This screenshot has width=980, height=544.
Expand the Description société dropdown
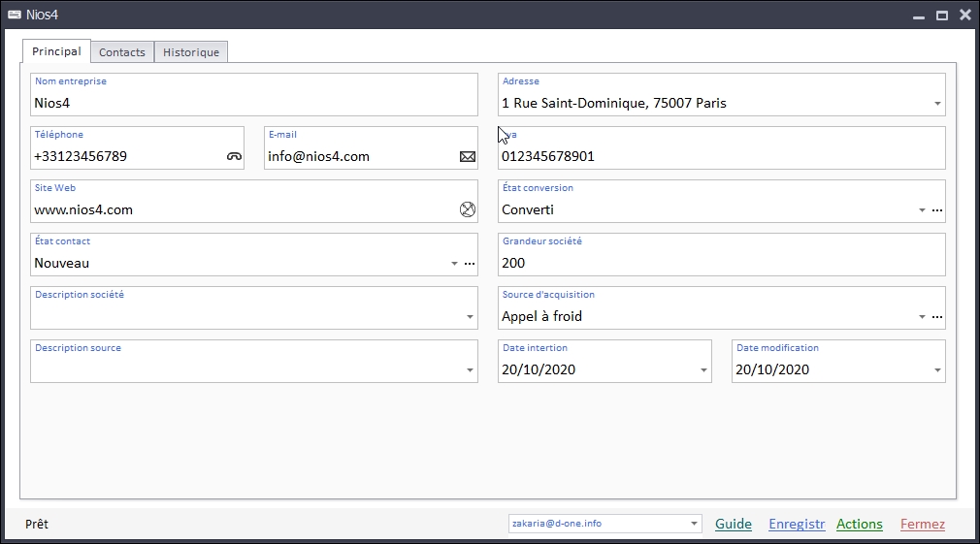[x=470, y=317]
